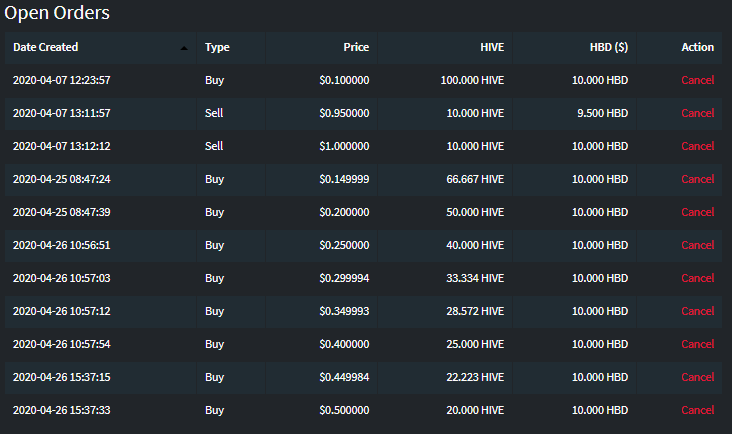Viewport: 732px width, 434px height.
Task: Cancel the sell order priced $1.000000
Action: [697, 146]
